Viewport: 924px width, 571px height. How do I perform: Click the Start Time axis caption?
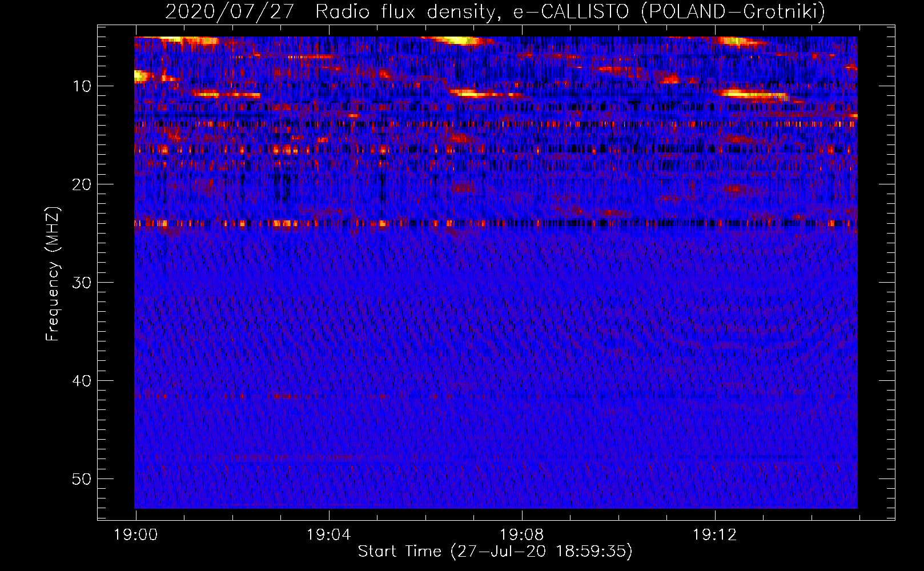(495, 552)
